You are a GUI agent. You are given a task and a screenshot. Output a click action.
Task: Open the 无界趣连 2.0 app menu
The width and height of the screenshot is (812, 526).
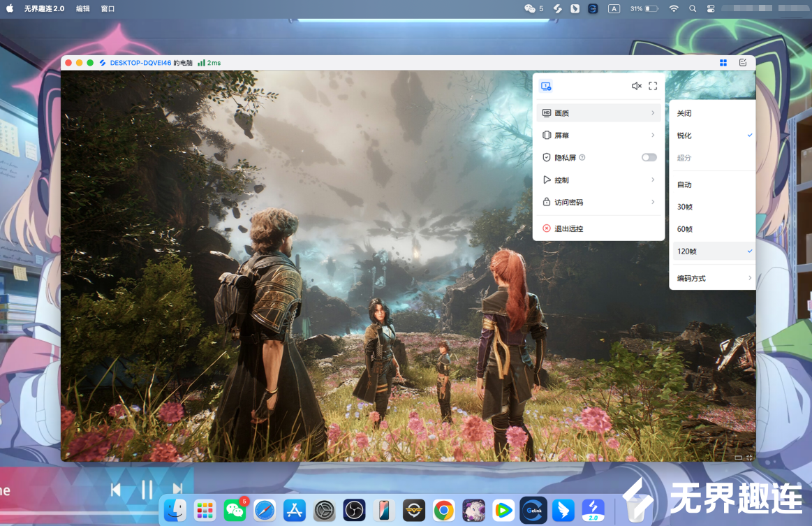(x=44, y=8)
